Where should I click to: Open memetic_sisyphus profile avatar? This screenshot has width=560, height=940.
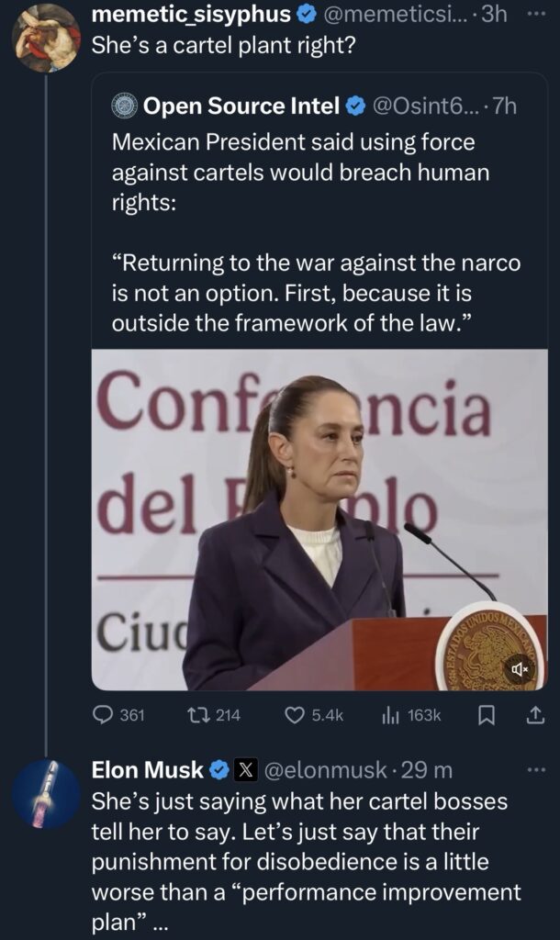point(46,38)
